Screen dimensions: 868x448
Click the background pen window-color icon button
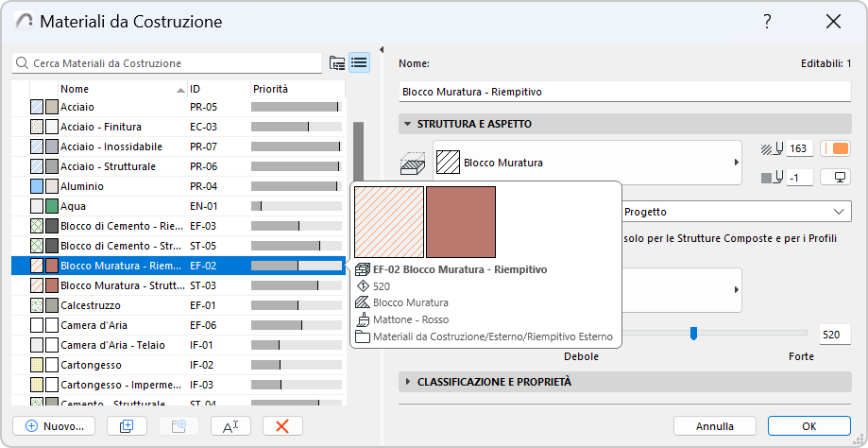pyautogui.click(x=836, y=177)
